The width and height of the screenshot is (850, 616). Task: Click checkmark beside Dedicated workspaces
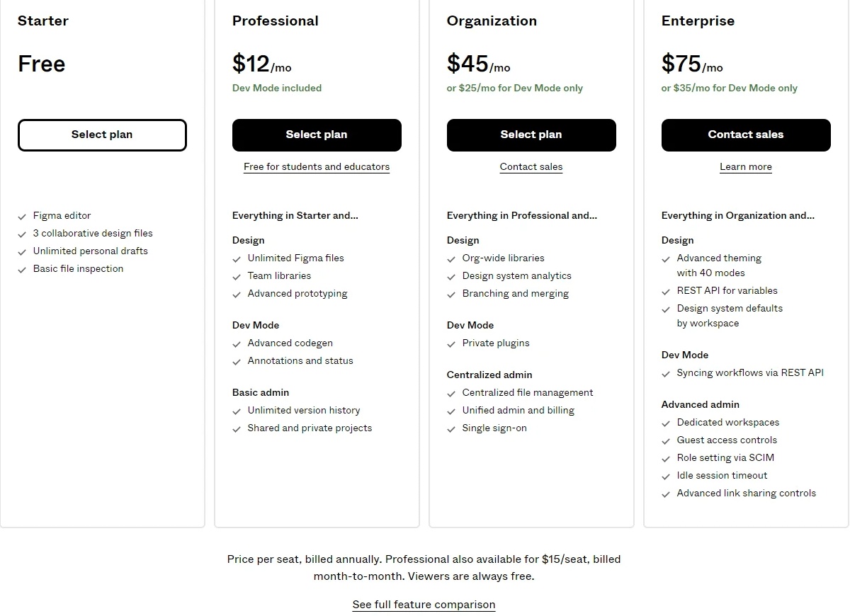coord(667,423)
